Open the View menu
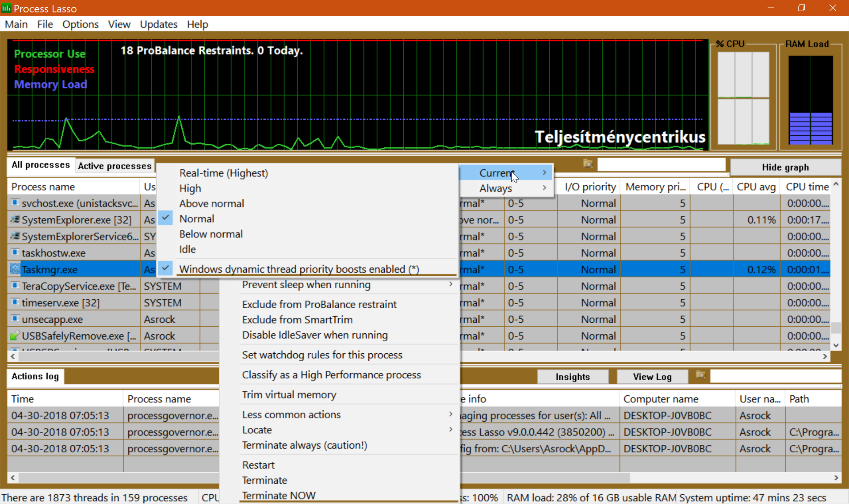Image resolution: width=849 pixels, height=504 pixels. [x=119, y=24]
